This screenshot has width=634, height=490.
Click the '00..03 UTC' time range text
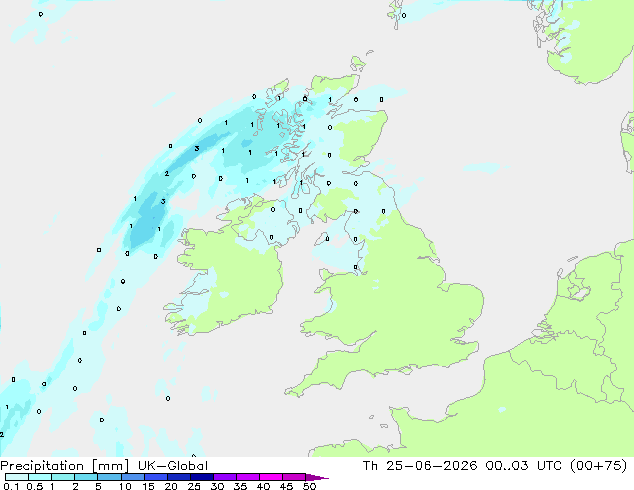[x=524, y=466]
